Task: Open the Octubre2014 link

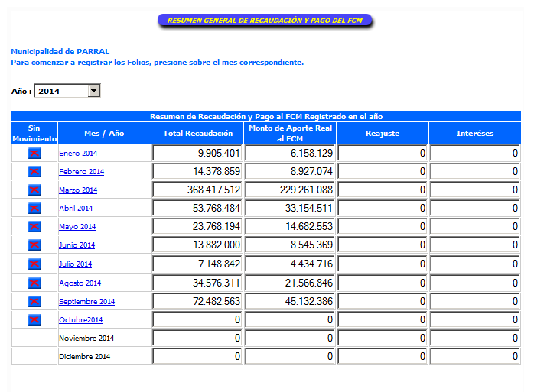Action: click(x=81, y=320)
